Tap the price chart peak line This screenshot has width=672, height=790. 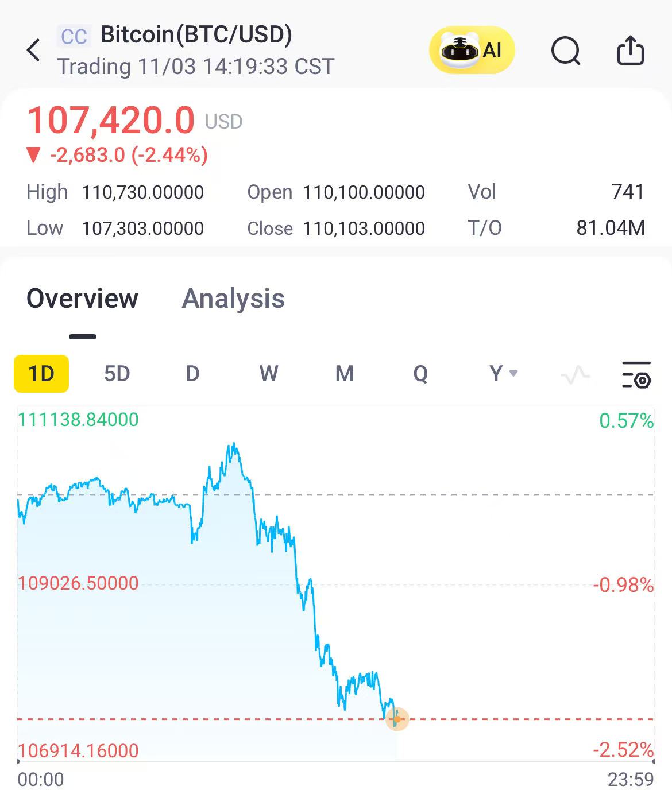233,446
